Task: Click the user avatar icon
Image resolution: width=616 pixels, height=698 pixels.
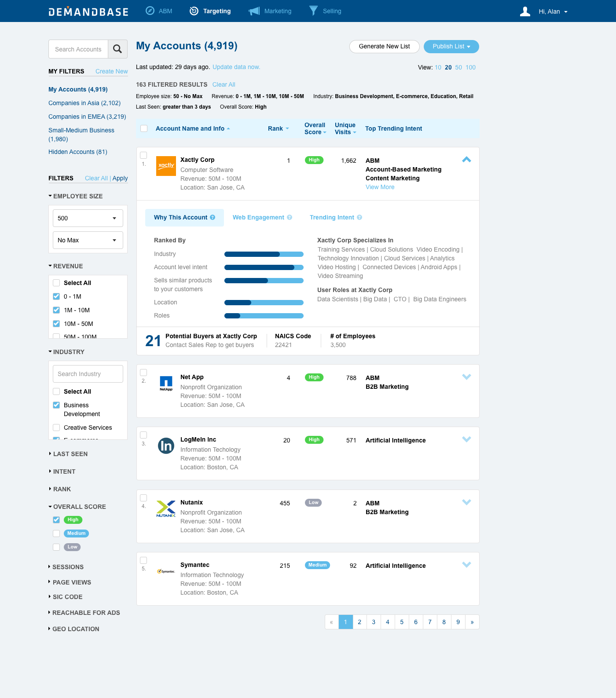Action: [x=525, y=11]
